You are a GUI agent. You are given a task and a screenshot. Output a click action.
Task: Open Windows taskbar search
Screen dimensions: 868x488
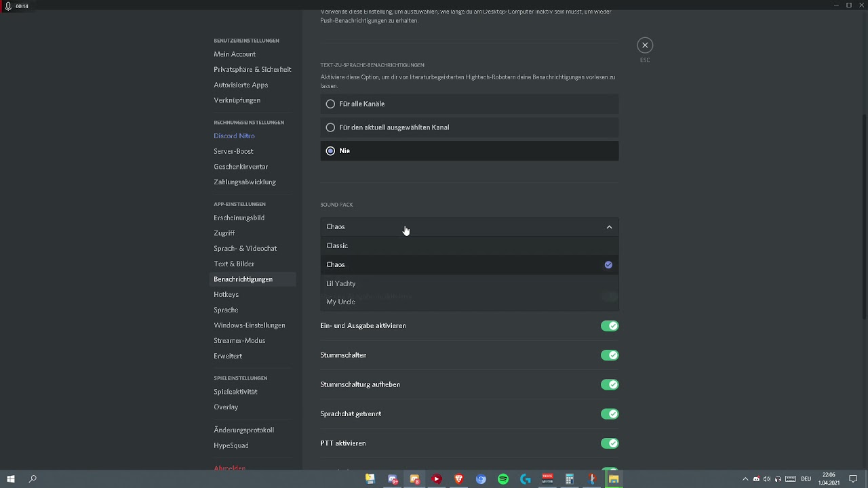tap(33, 479)
